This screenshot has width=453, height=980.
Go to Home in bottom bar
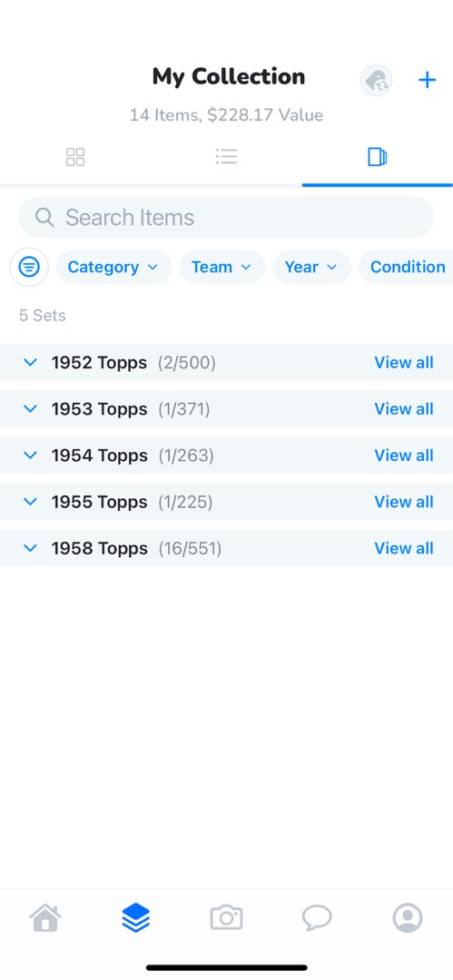pos(45,918)
